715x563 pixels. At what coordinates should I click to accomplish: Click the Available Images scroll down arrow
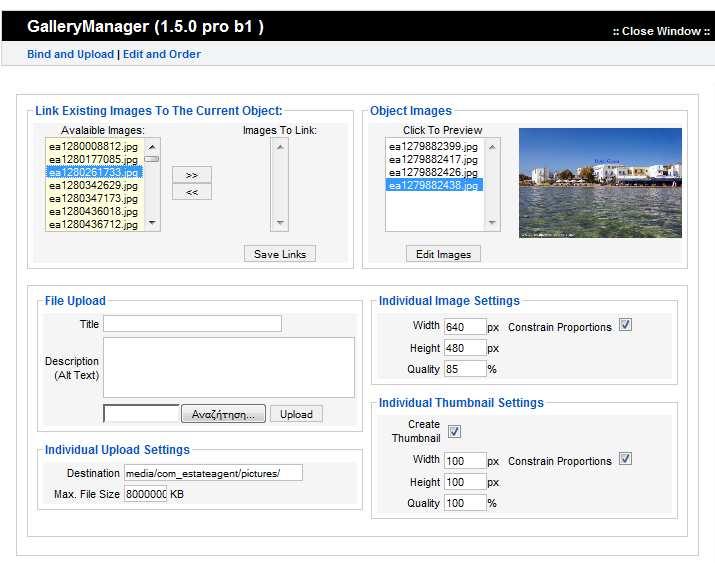click(x=152, y=223)
